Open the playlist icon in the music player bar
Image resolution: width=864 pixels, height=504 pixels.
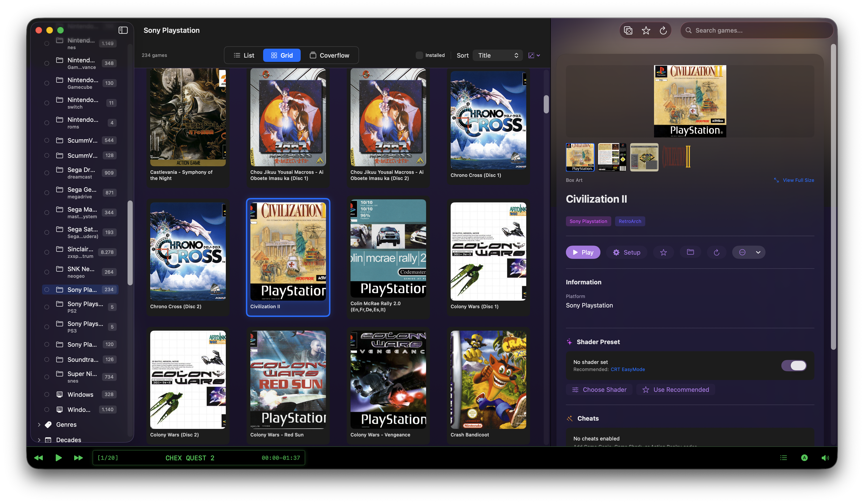(x=783, y=458)
